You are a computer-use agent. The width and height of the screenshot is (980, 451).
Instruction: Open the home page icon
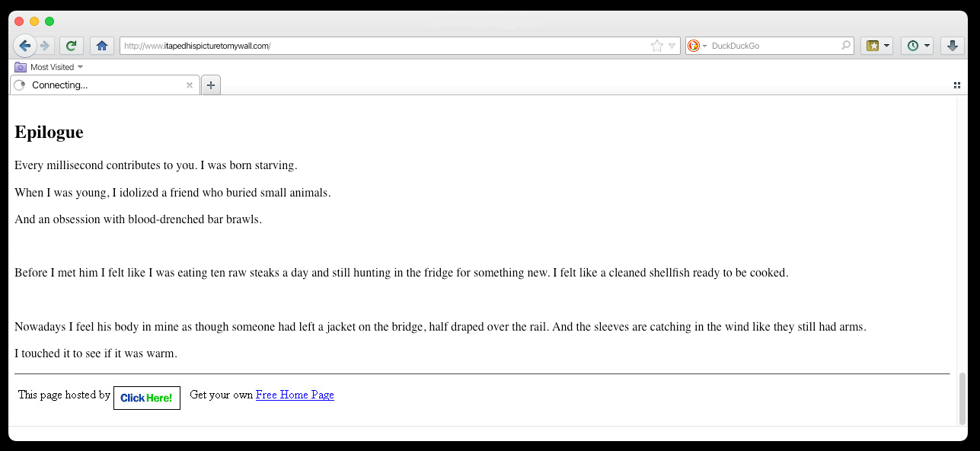click(102, 46)
